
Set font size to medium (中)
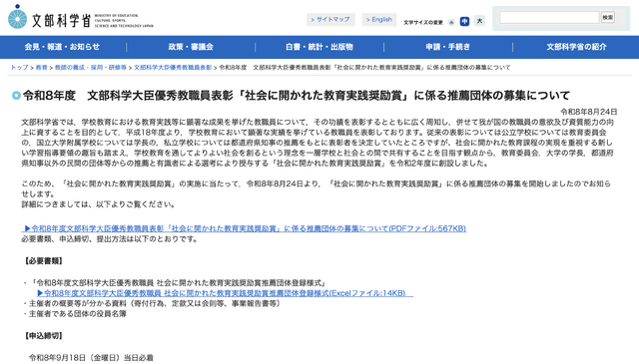464,21
